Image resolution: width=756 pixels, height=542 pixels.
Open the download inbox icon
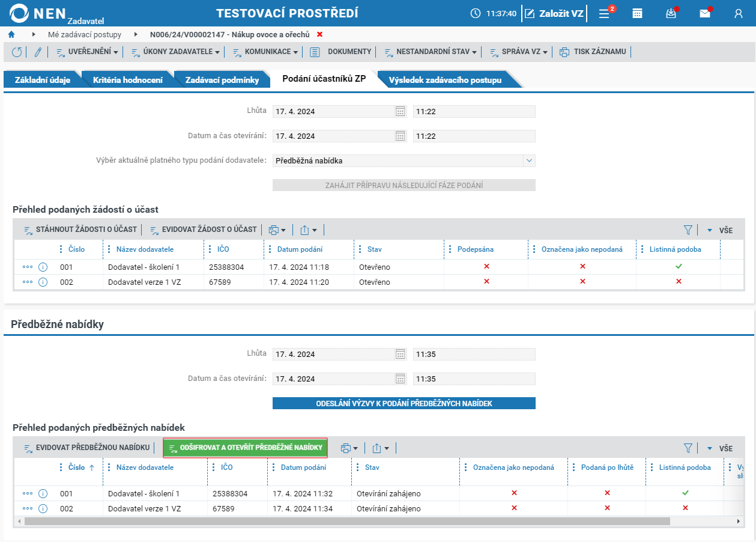tap(671, 13)
